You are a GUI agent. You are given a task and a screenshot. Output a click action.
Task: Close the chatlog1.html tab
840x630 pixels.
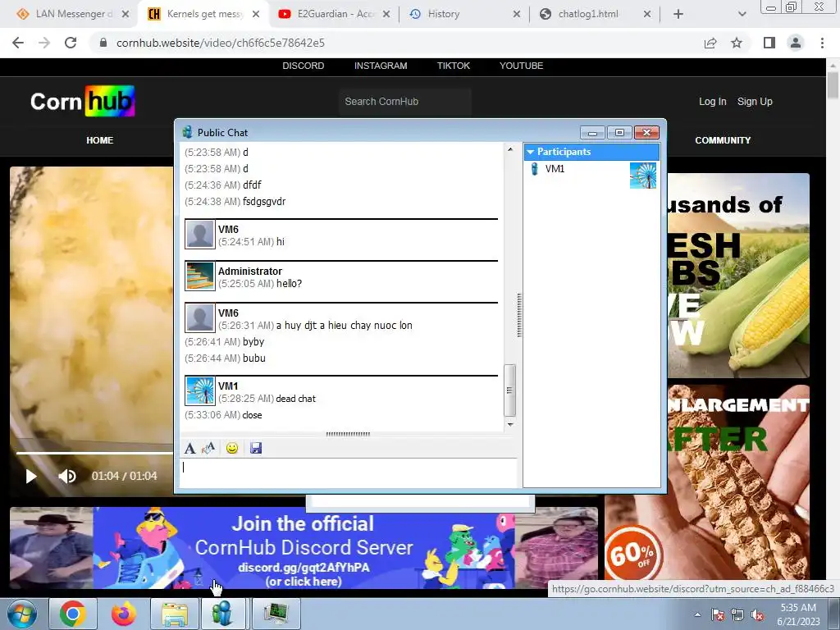[x=647, y=14]
